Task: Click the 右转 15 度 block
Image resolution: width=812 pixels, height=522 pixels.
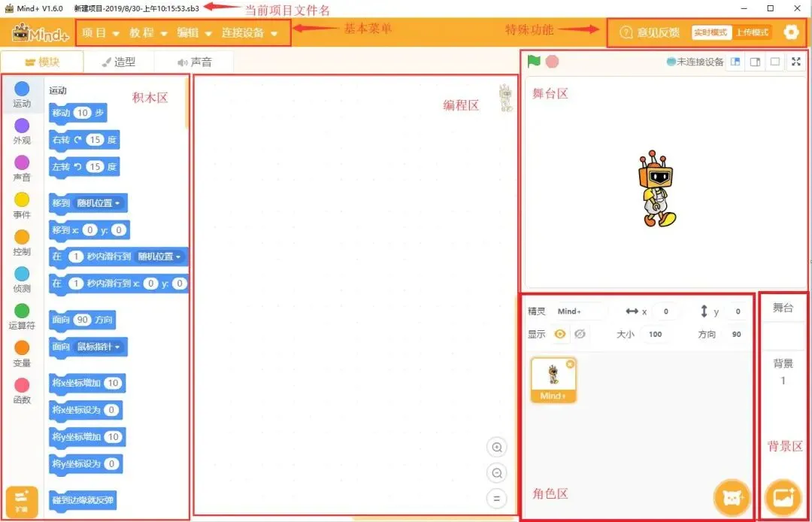Action: click(84, 140)
